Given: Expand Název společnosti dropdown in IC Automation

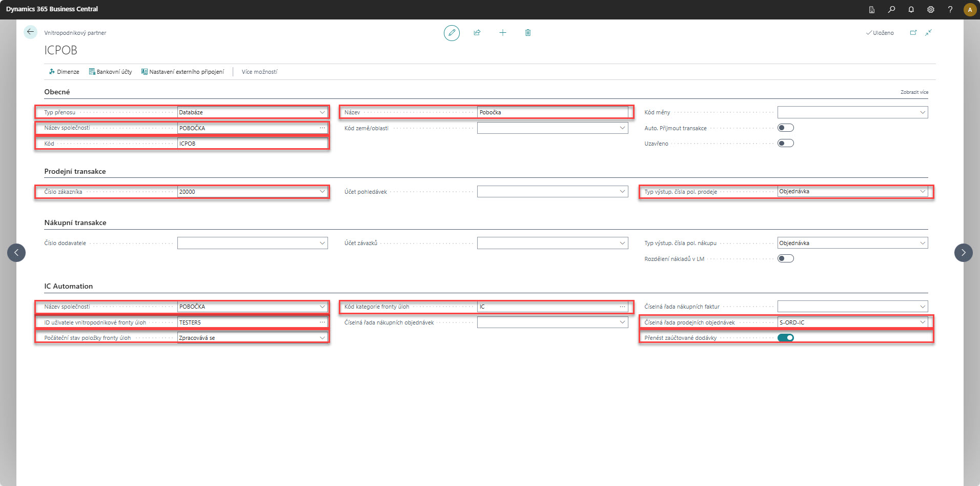Looking at the screenshot, I should click(322, 307).
